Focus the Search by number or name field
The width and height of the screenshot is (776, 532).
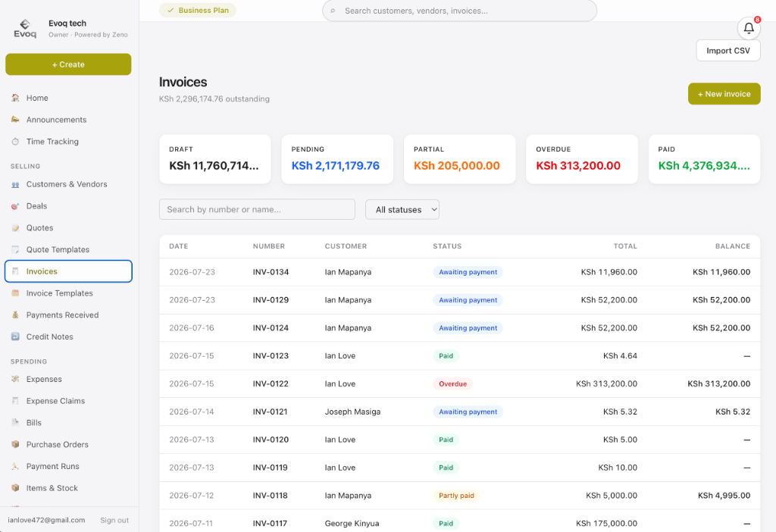click(257, 209)
